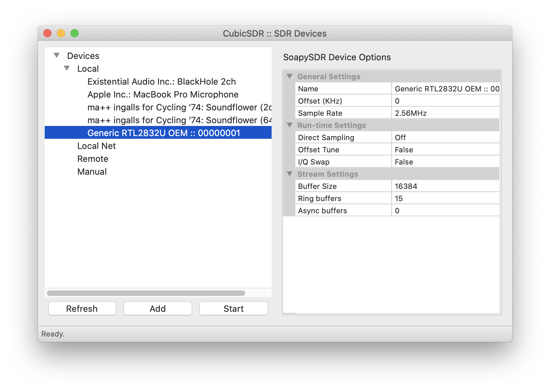The image size is (550, 392).
Task: Click the Buffer Size property label
Action: [317, 186]
